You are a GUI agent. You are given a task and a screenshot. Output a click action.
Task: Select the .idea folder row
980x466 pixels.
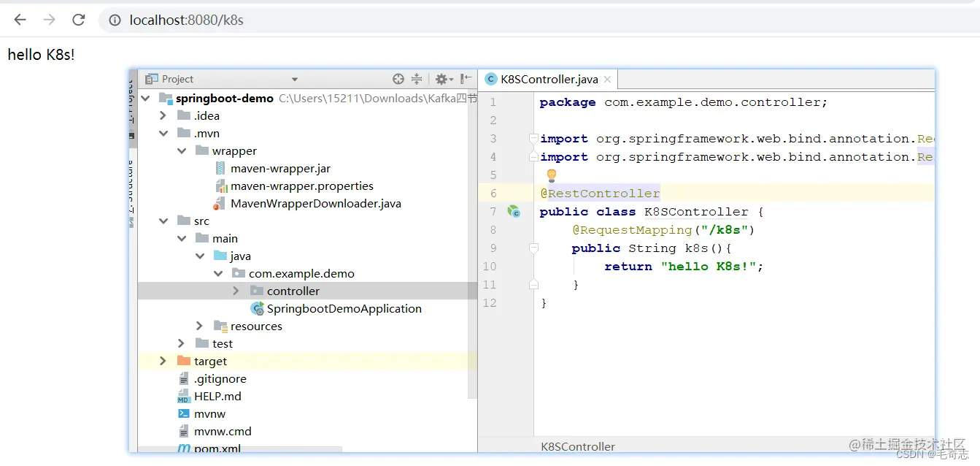coord(307,115)
